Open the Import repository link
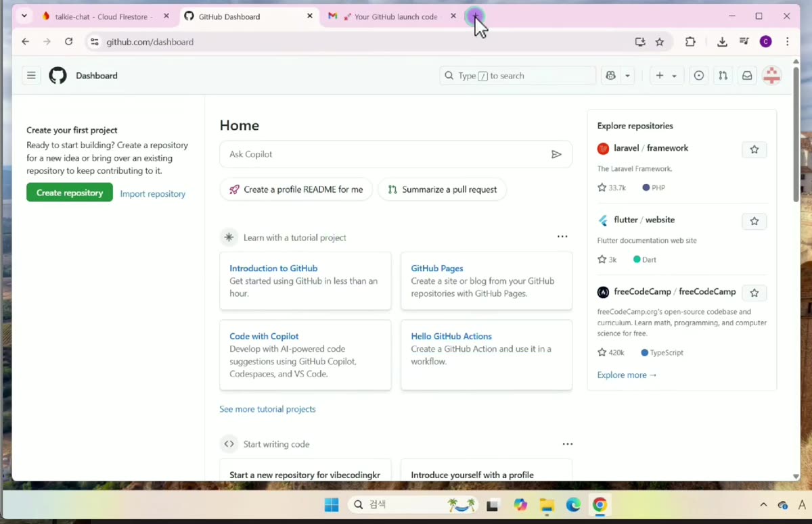Screen dimensions: 812x524 click(x=153, y=194)
